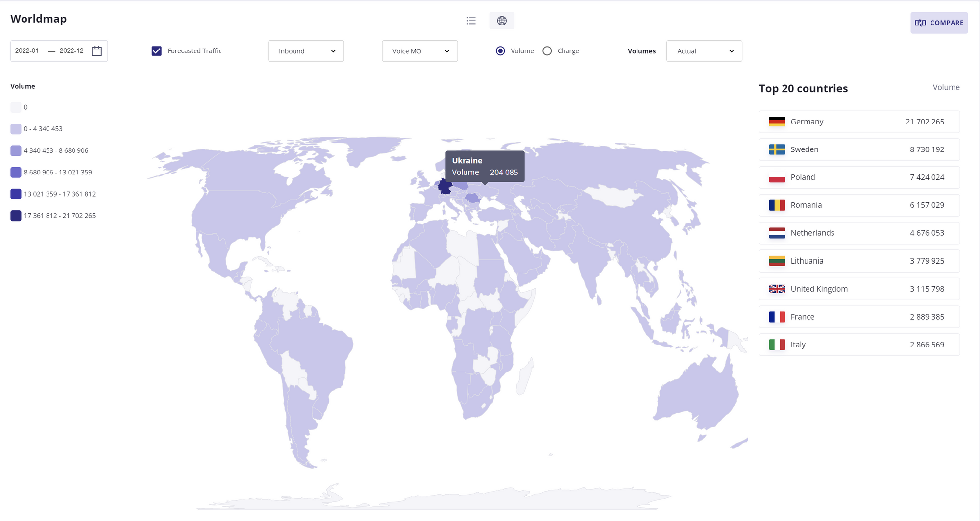Click Germany on the world map
The image size is (980, 521).
[444, 187]
